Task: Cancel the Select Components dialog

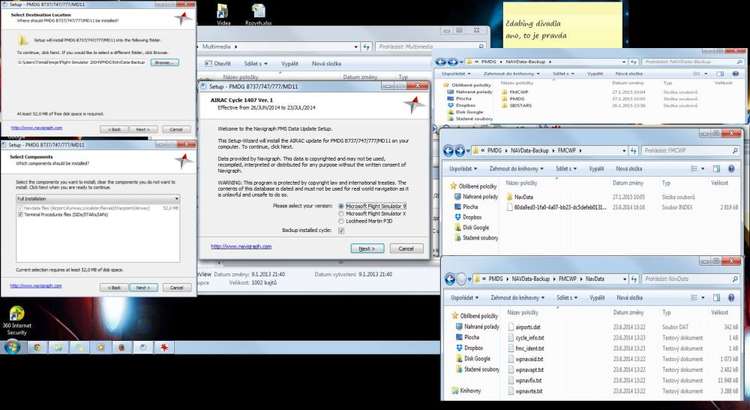Action: point(176,288)
